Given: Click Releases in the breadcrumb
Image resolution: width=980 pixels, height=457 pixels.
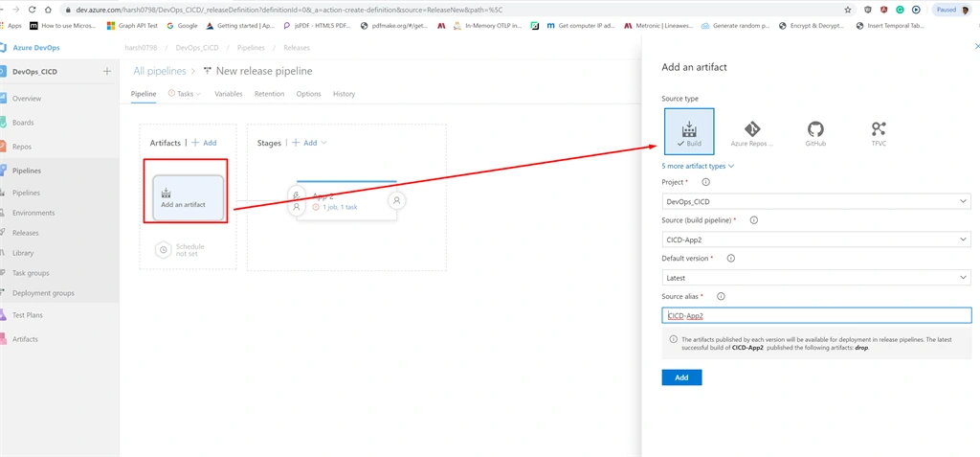Looking at the screenshot, I should coord(297,48).
